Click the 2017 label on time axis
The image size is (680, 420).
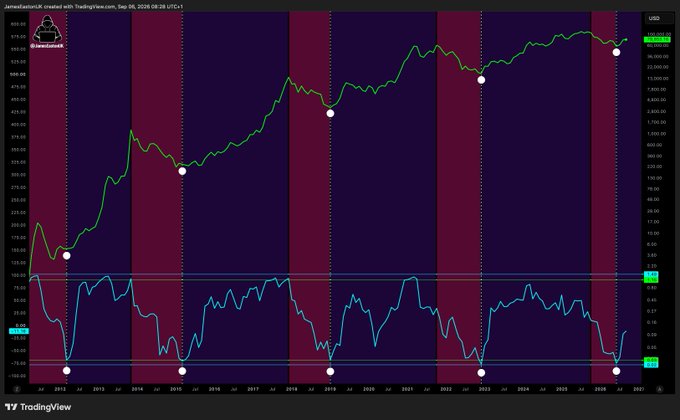[253, 389]
